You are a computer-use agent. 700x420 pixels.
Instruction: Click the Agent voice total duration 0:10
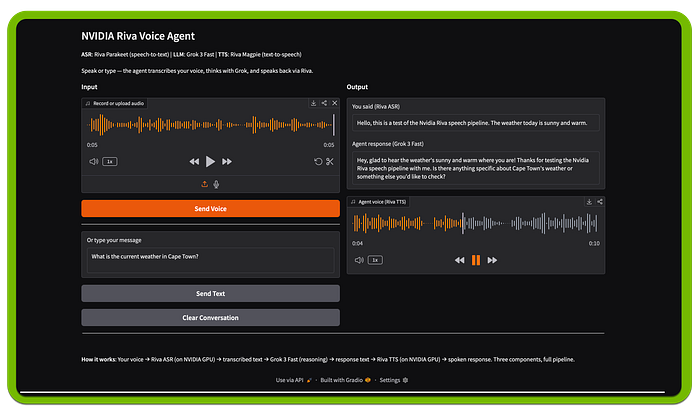pos(594,243)
